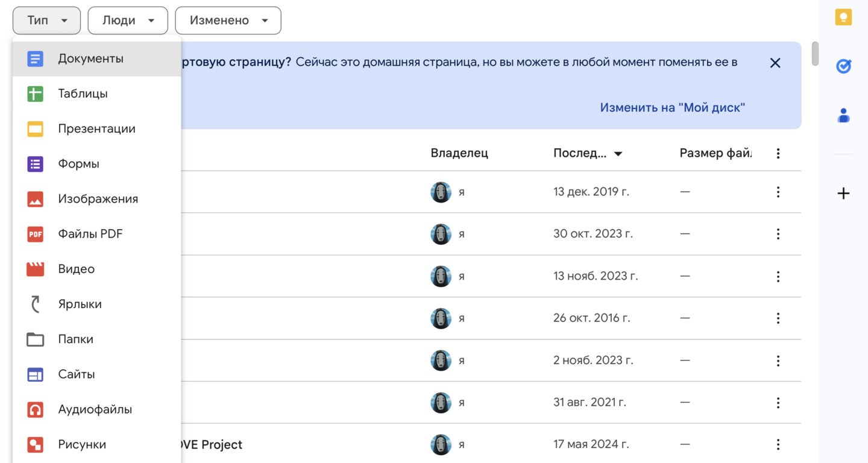868x463 pixels.
Task: Click the date 13 дек. 2019 г.
Action: (591, 192)
